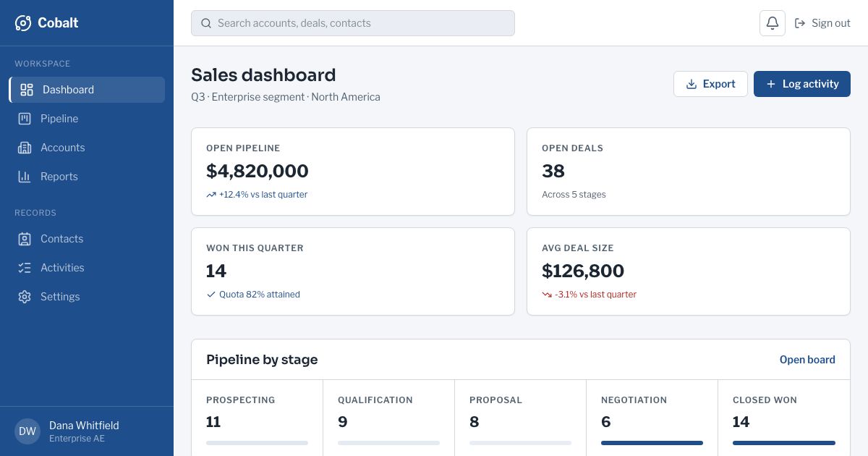
Task: Click the Sign out link
Action: coord(822,23)
